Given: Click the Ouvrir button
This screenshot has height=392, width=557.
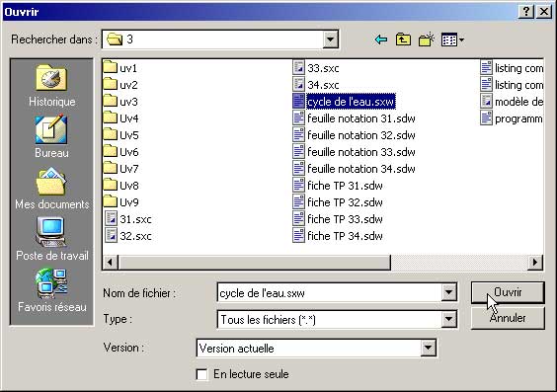Looking at the screenshot, I should [508, 292].
